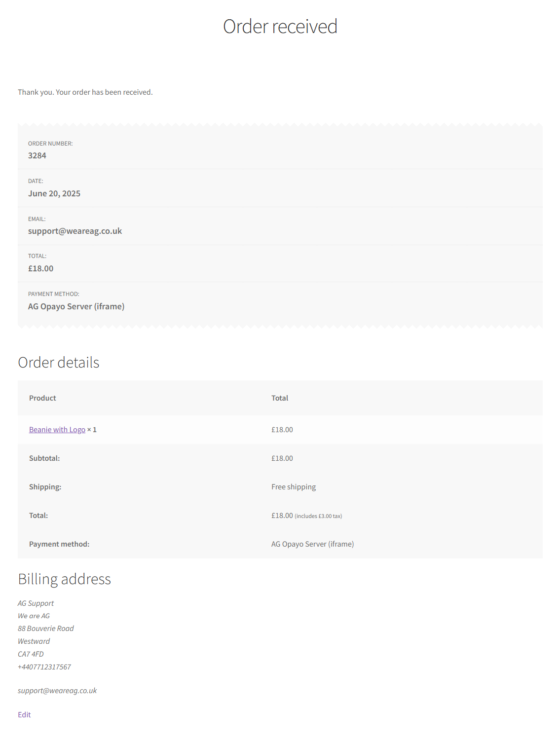
Task: Click the billing email support@weareag.co.uk
Action: 57,691
